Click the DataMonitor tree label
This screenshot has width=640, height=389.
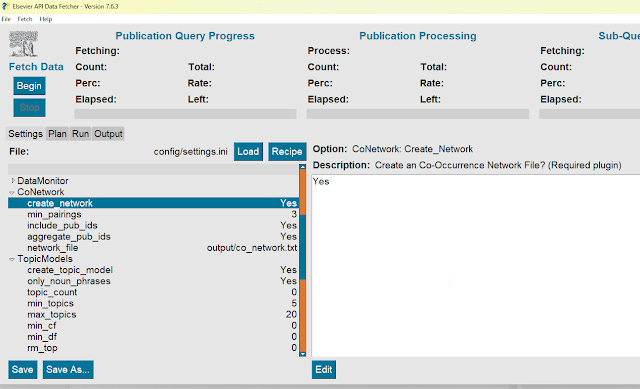43,180
